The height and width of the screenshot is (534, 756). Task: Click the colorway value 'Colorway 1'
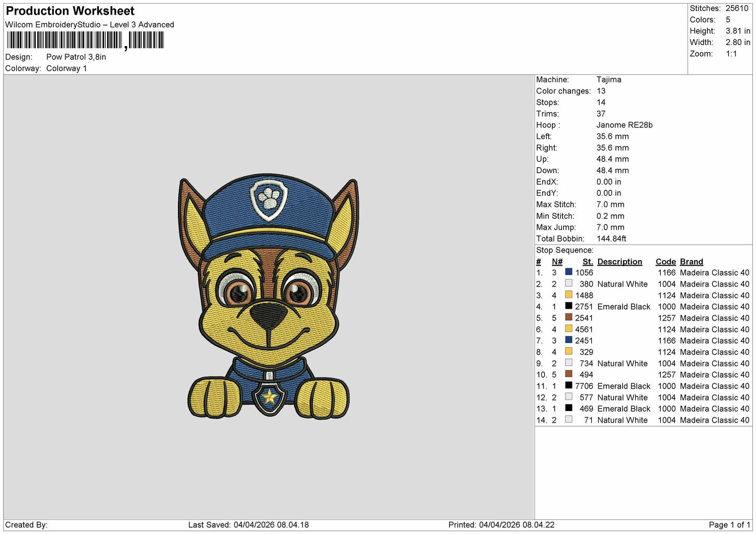point(66,69)
